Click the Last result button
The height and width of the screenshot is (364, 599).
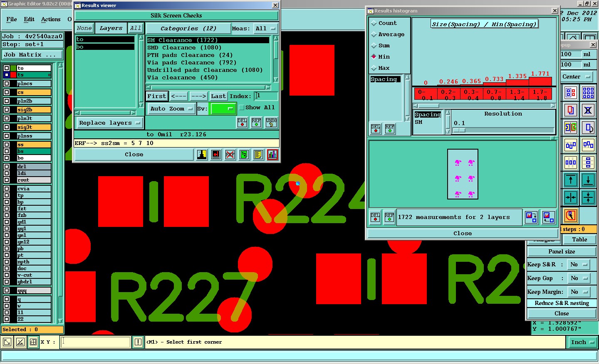(x=218, y=96)
